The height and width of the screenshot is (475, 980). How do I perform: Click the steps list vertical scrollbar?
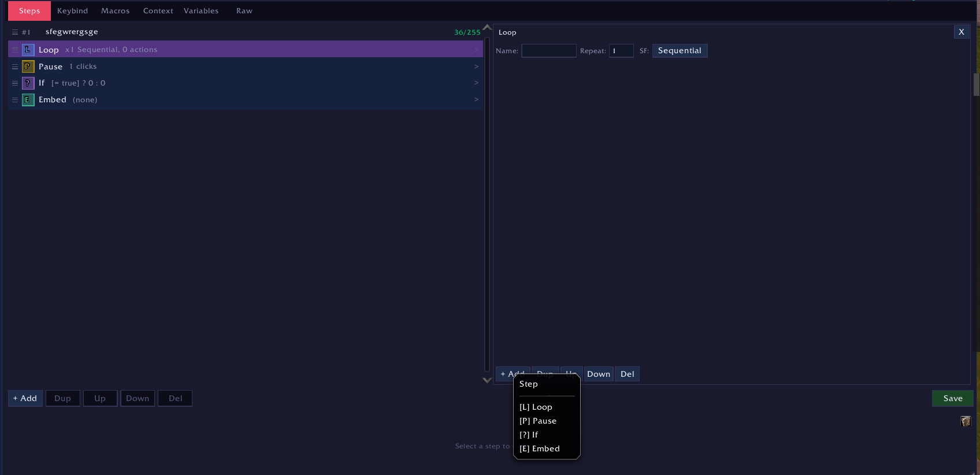point(487,204)
